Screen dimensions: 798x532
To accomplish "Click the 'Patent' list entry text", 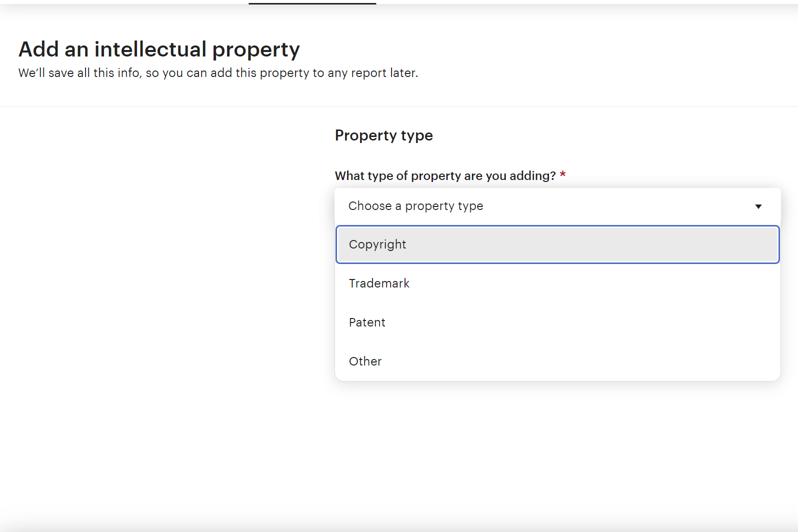I will [367, 322].
